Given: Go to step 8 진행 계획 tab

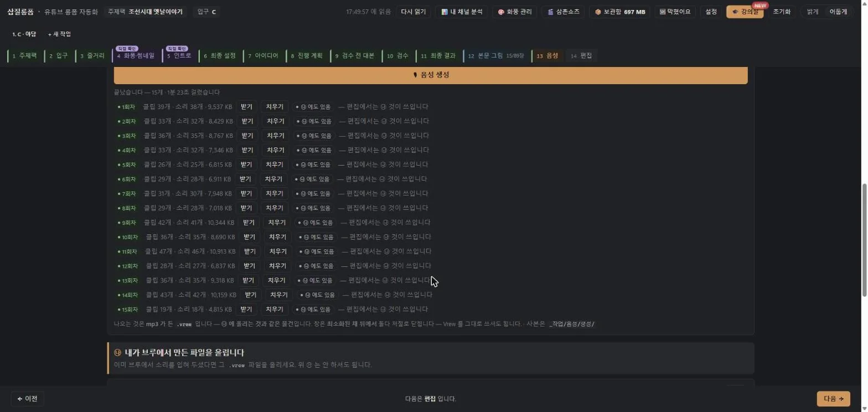Looking at the screenshot, I should tap(306, 56).
